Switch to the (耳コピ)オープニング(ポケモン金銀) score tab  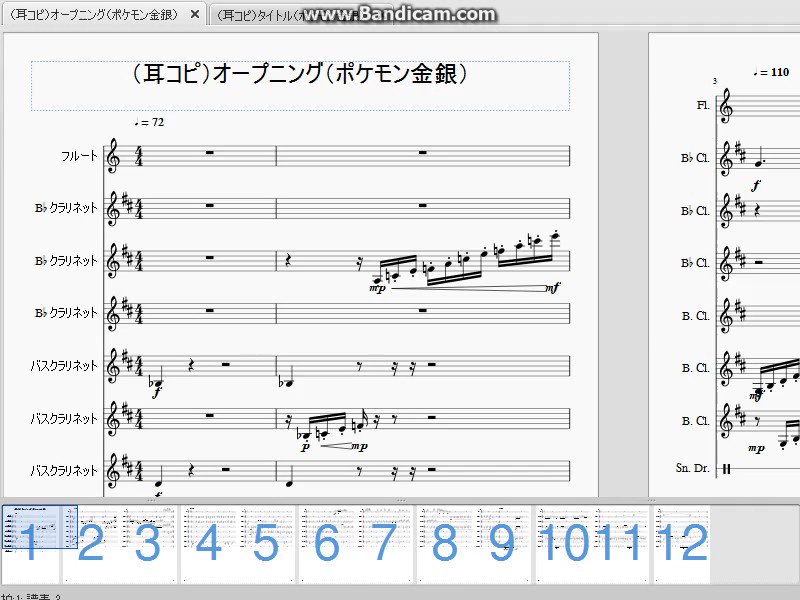pos(95,14)
